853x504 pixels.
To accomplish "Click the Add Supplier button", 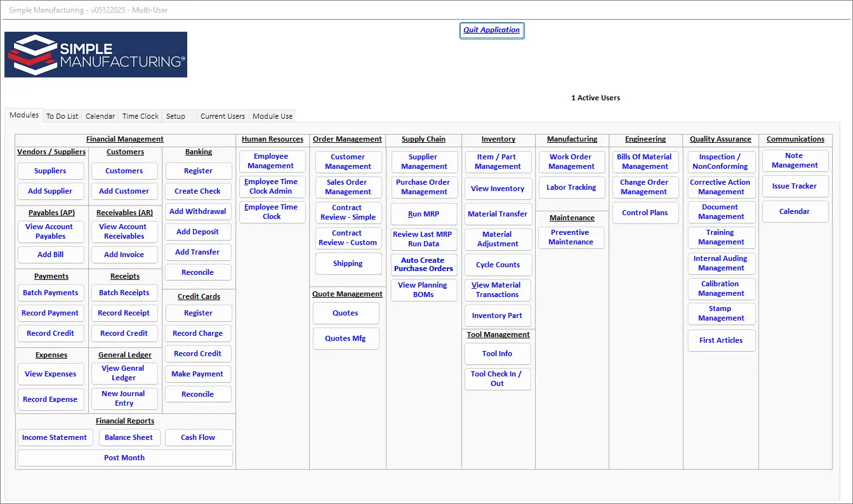I will [x=50, y=191].
